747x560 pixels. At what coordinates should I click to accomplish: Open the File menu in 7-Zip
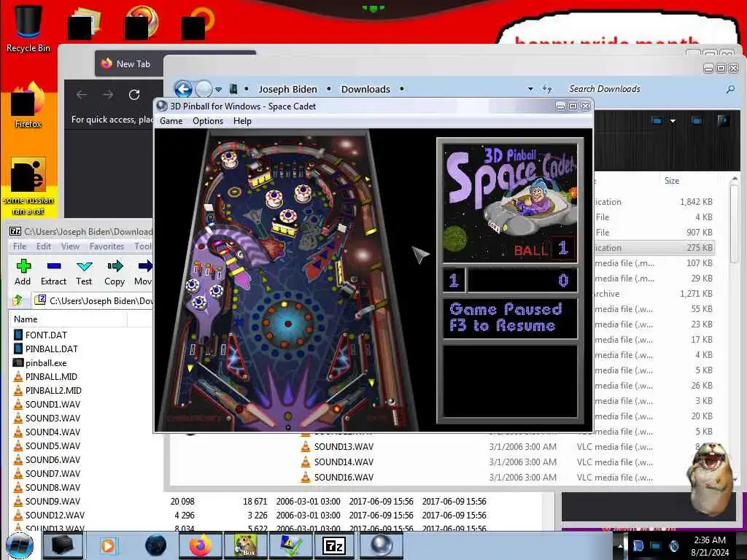click(x=20, y=246)
